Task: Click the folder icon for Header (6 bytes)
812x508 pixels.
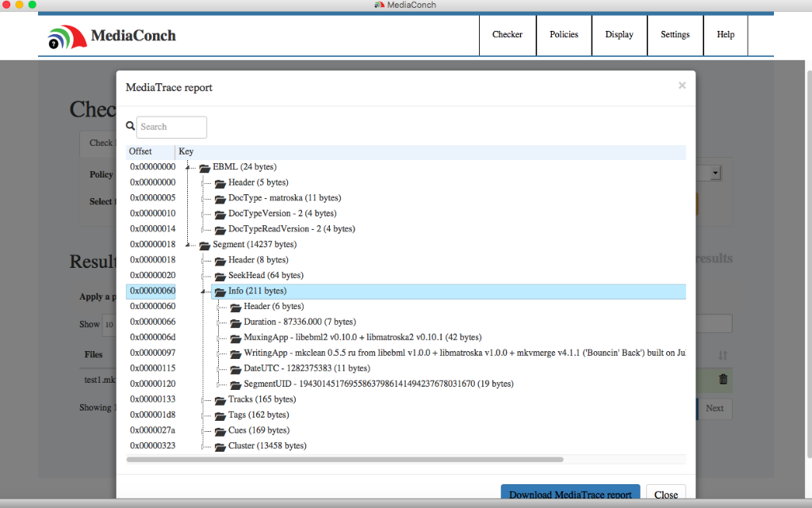Action: coord(236,307)
